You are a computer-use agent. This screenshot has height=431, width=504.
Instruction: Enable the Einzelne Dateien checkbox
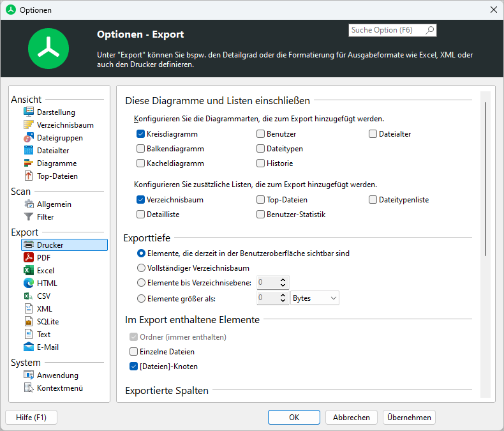[133, 352]
